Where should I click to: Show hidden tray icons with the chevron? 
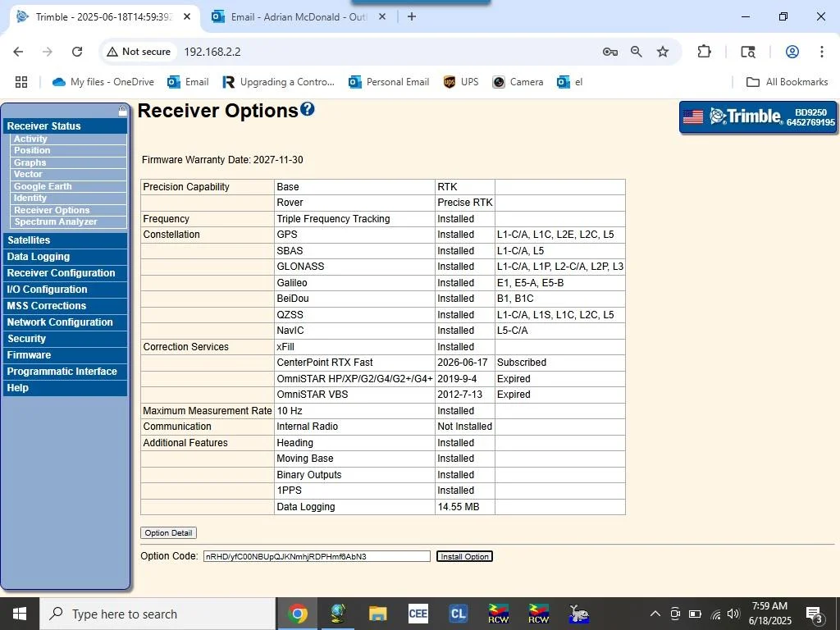pos(655,614)
